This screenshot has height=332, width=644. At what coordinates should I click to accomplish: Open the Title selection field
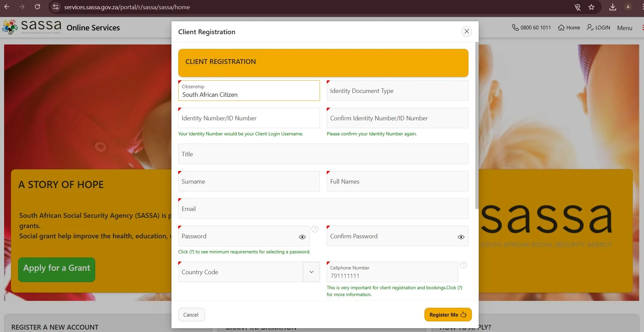click(x=323, y=154)
